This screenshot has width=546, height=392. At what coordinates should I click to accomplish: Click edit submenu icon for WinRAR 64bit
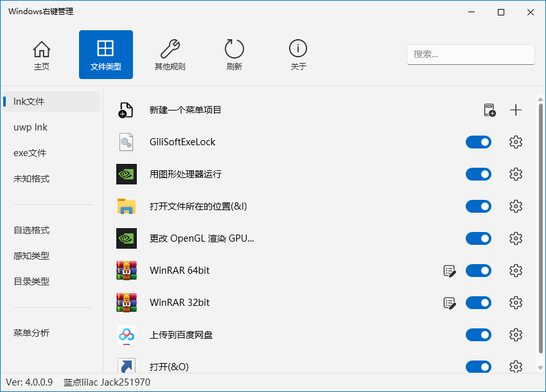tap(450, 271)
